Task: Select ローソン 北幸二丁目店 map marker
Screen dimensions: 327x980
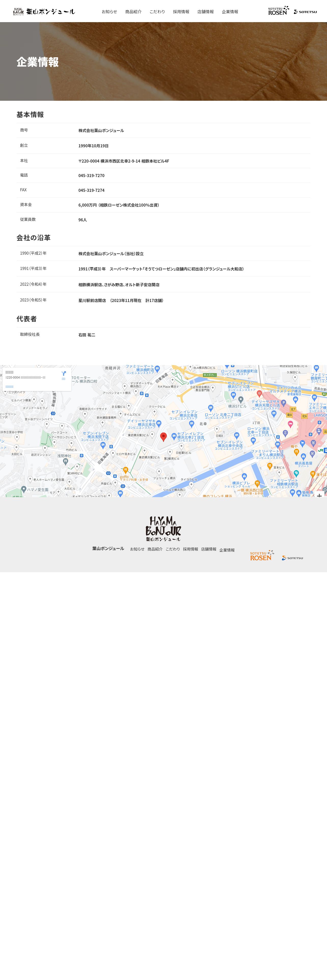Action: [x=211, y=408]
